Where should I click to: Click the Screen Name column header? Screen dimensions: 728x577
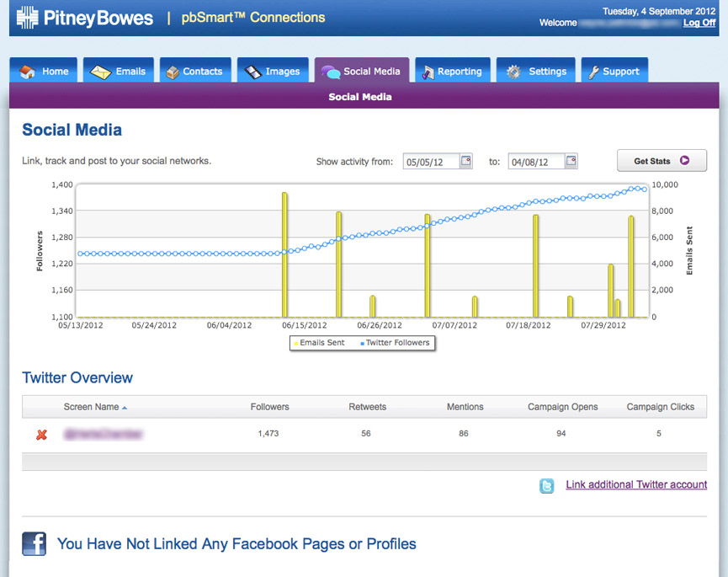click(x=92, y=407)
